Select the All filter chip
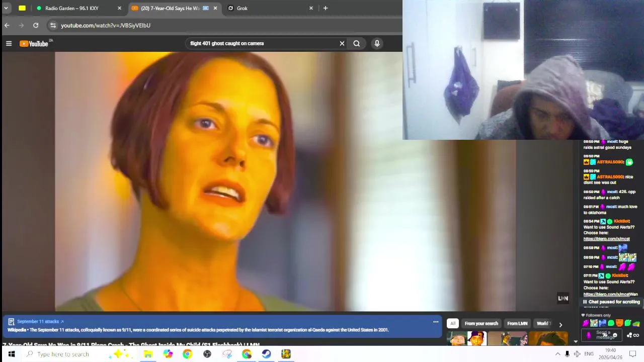Viewport: 644px width, 362px height. click(x=453, y=323)
